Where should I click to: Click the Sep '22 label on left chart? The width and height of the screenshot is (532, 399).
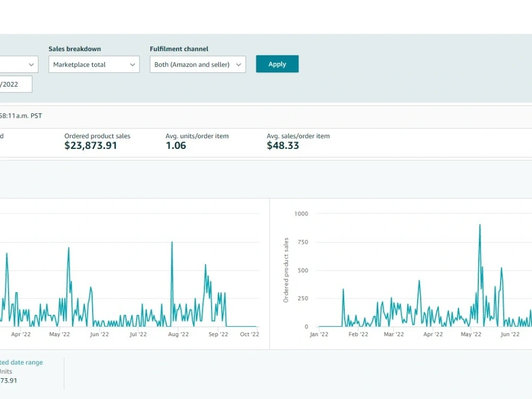(218, 334)
